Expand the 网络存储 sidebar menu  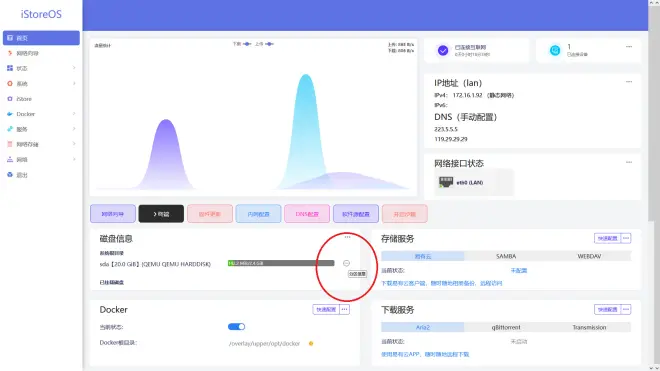click(41, 144)
